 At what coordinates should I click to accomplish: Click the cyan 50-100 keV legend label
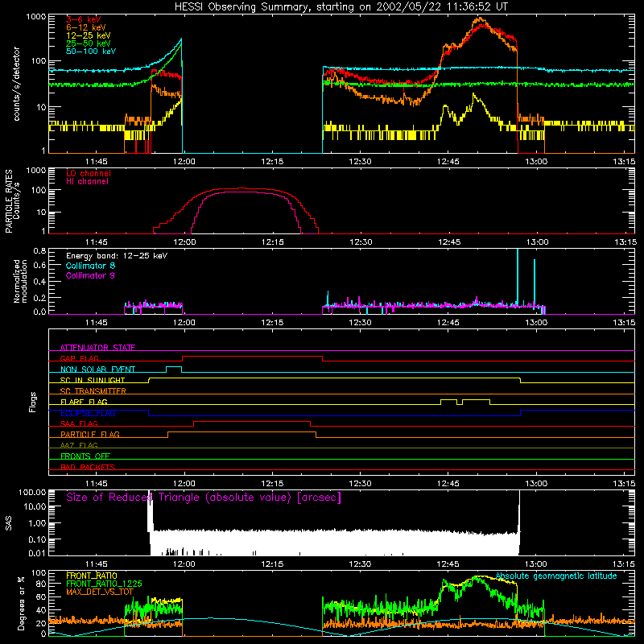click(x=91, y=51)
